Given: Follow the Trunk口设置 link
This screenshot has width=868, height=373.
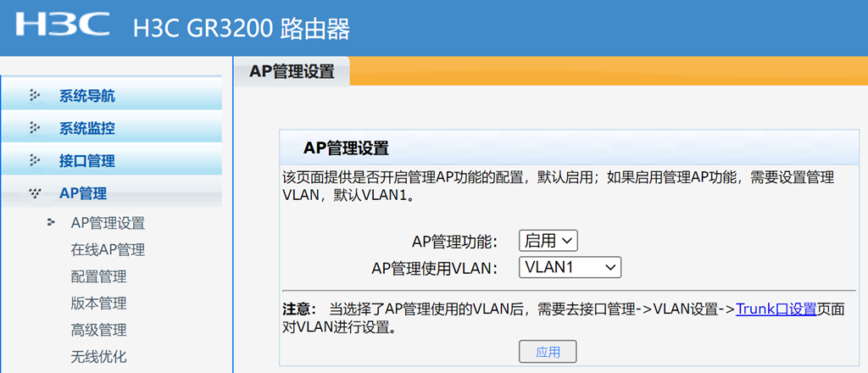Looking at the screenshot, I should tap(776, 309).
